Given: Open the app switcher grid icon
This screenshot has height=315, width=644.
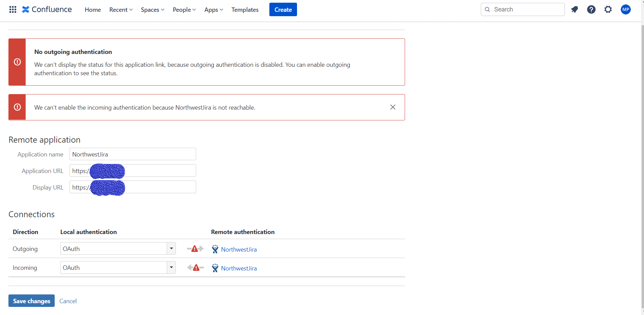Looking at the screenshot, I should (13, 9).
